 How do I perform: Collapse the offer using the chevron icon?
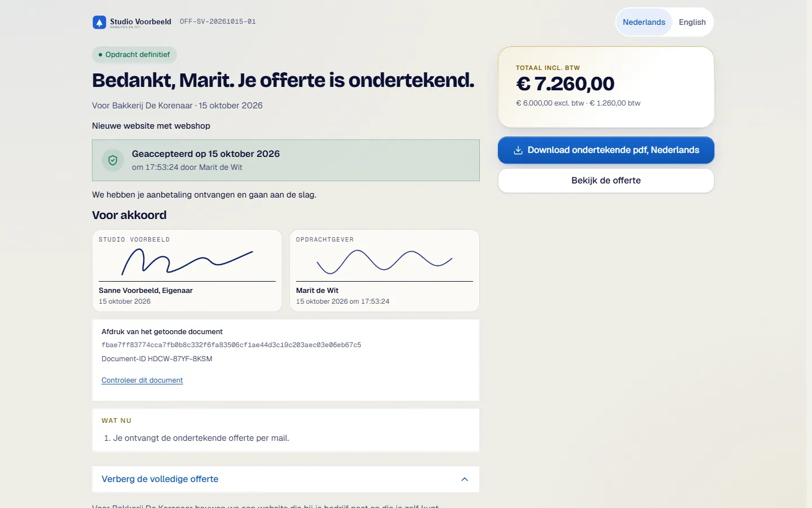coord(465,479)
